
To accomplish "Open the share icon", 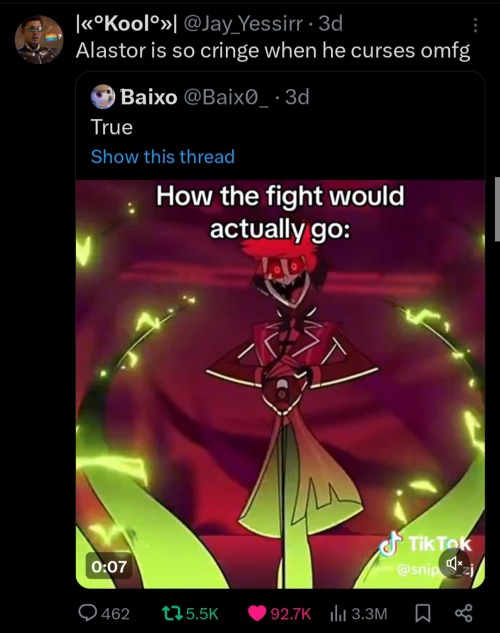I will coord(463,613).
